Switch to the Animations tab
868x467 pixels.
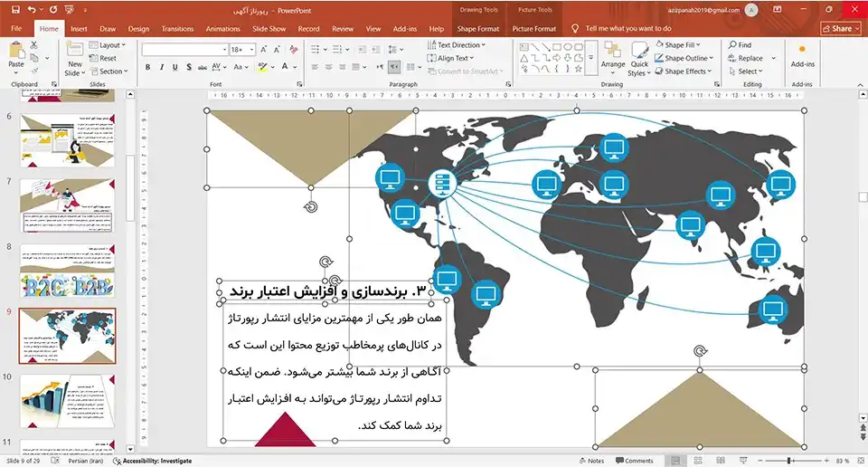[x=222, y=29]
